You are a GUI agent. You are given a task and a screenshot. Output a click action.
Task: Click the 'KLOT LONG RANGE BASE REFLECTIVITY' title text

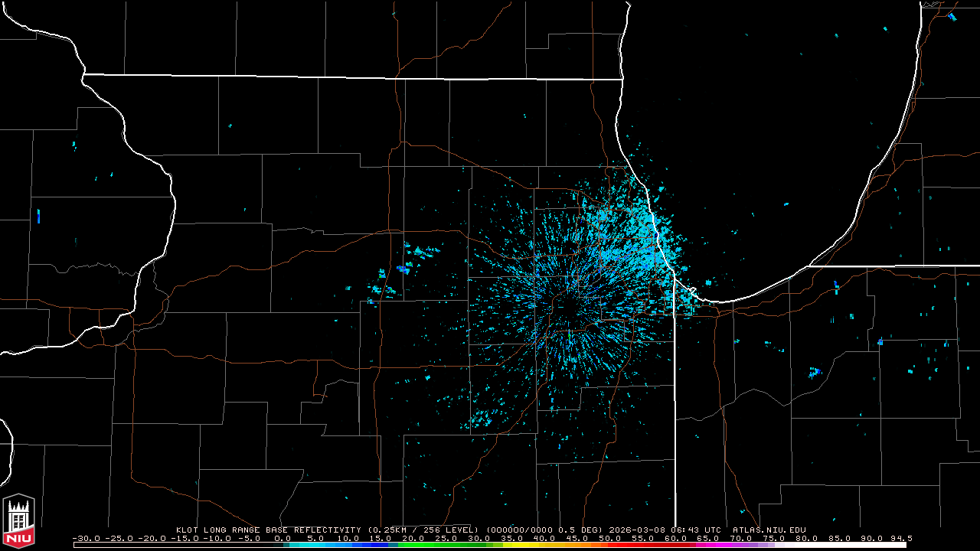(268, 530)
